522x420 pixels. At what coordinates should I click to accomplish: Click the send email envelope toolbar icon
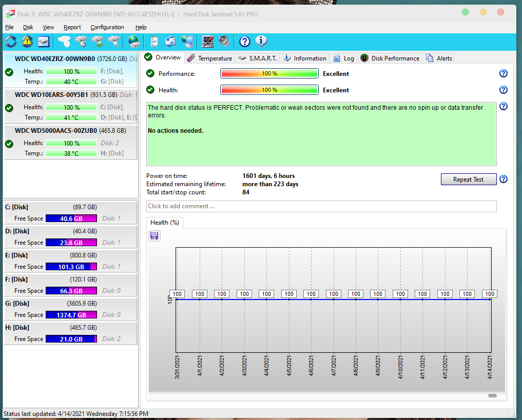(x=170, y=42)
